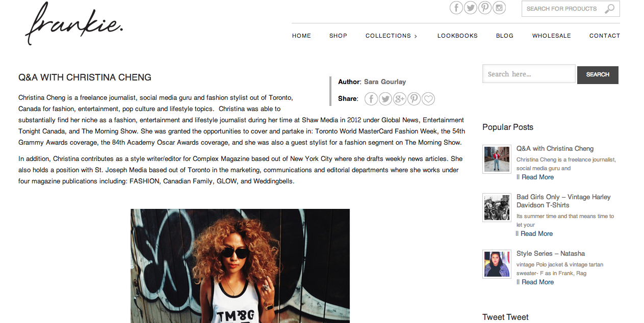Open the Instagram icon in the header

[x=499, y=8]
